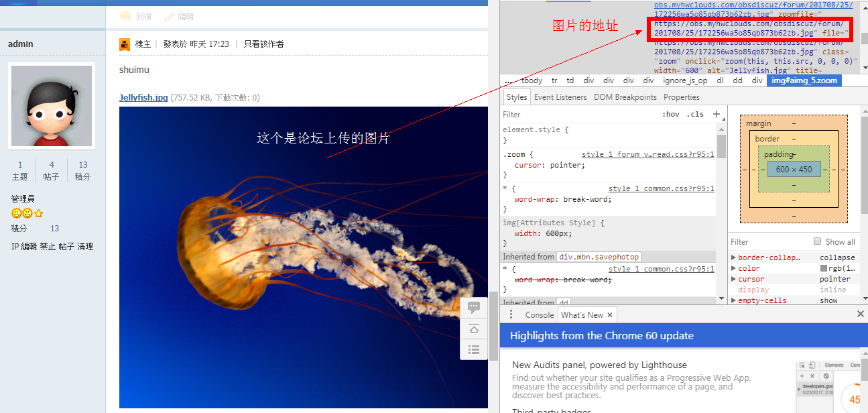This screenshot has height=413, width=868.
Task: Click the 編輯 edit link
Action: pos(186,17)
